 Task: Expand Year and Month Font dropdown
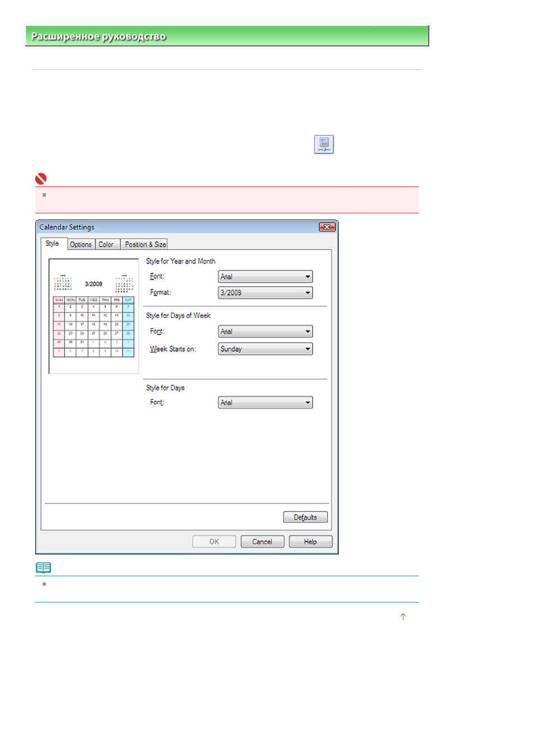pos(265,277)
